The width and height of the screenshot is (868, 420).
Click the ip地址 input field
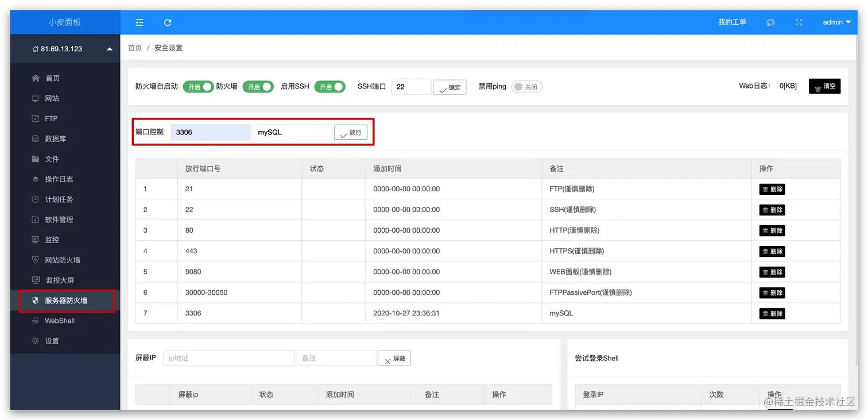[x=229, y=358]
